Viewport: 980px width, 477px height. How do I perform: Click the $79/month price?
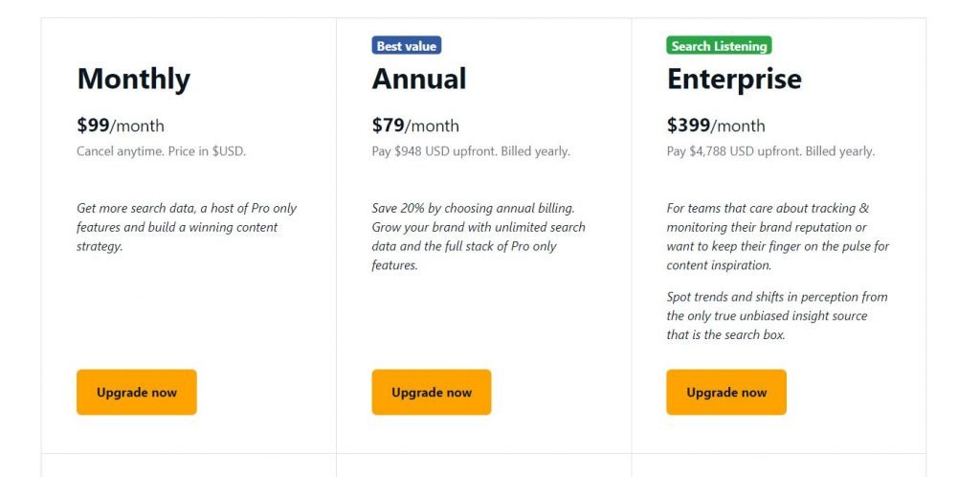(415, 125)
